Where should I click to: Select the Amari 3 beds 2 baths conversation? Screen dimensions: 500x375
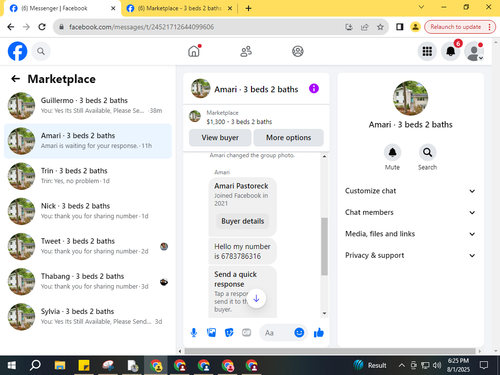(x=88, y=141)
